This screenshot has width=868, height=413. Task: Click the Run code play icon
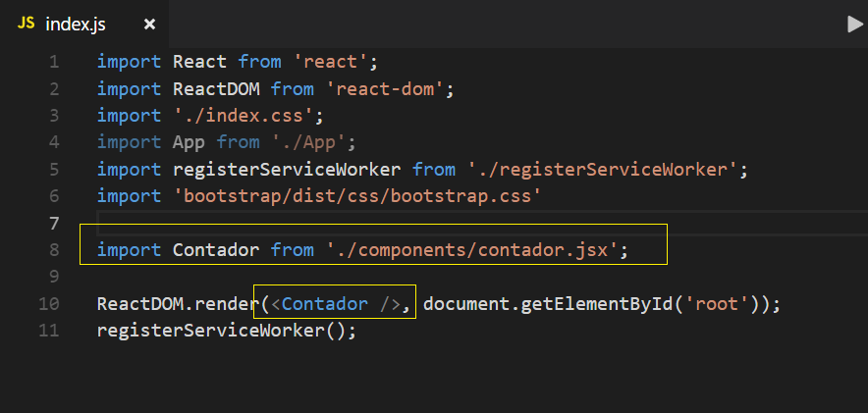point(854,25)
